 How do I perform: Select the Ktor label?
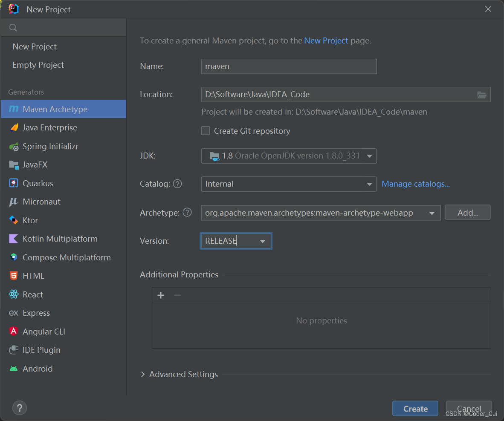click(30, 220)
